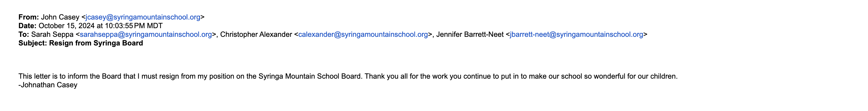The width and height of the screenshot is (868, 111).
Task: Select recipient name Sarah Seppa
Action: [52, 35]
